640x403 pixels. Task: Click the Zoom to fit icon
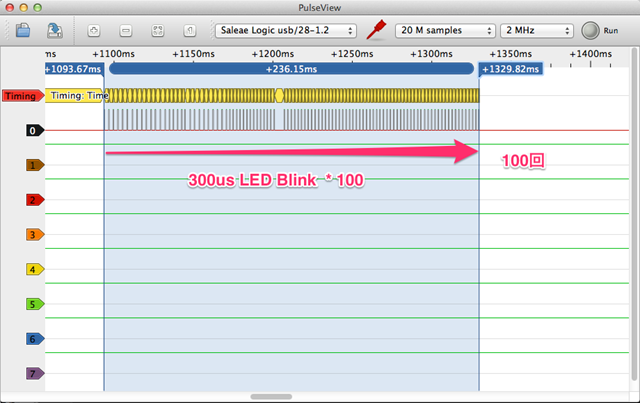pos(157,31)
